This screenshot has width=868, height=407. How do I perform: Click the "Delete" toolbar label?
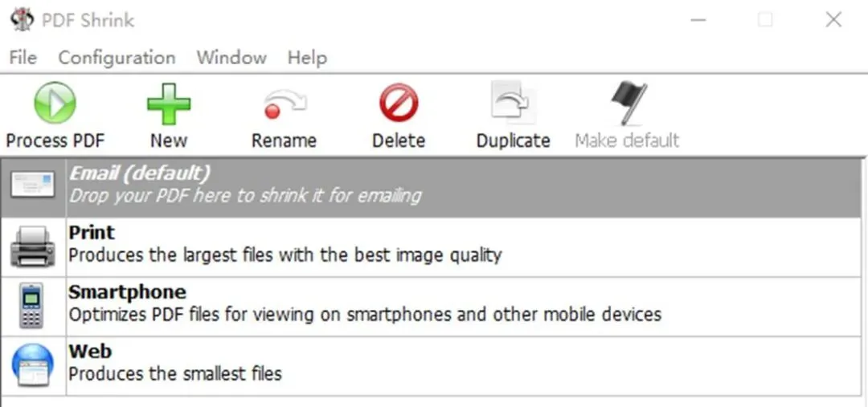pos(399,140)
